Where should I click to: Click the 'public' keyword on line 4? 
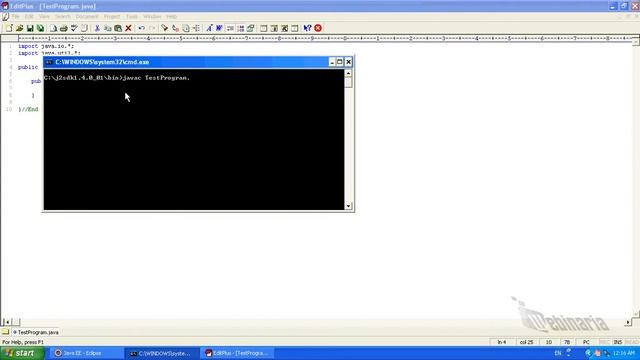pos(28,67)
